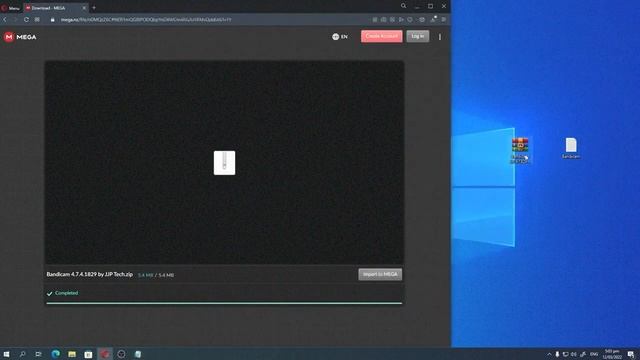Open a new browser tab
The image size is (640, 360).
[94, 8]
